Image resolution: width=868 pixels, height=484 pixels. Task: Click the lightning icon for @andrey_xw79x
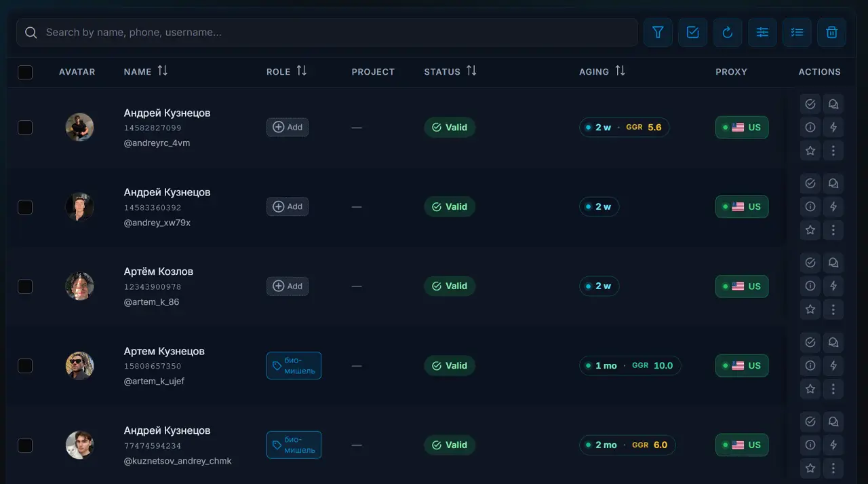[x=833, y=206]
